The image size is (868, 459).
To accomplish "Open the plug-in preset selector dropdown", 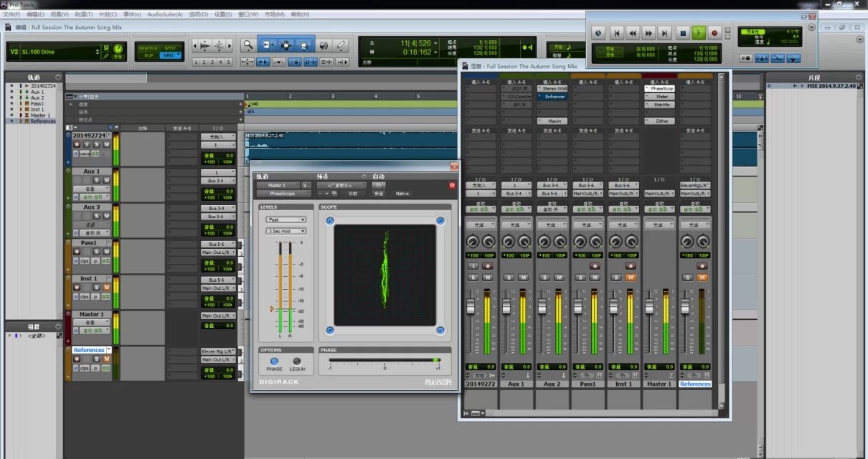I will point(341,185).
